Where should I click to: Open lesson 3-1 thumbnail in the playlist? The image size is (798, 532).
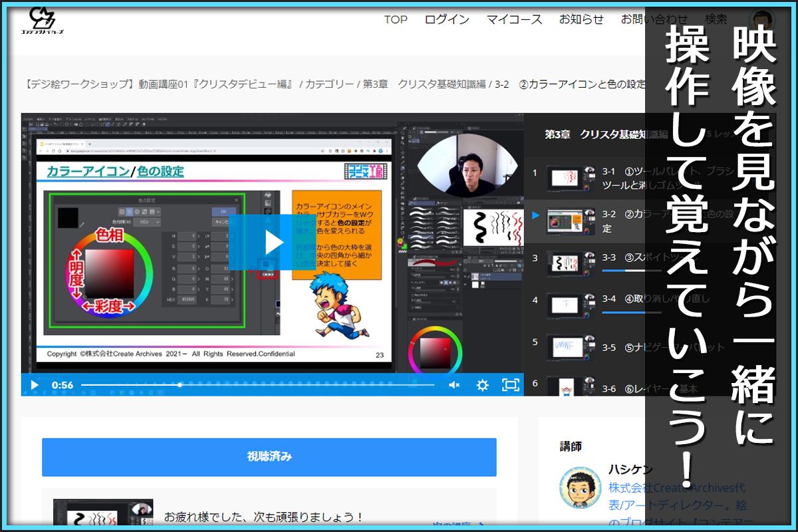pos(571,178)
